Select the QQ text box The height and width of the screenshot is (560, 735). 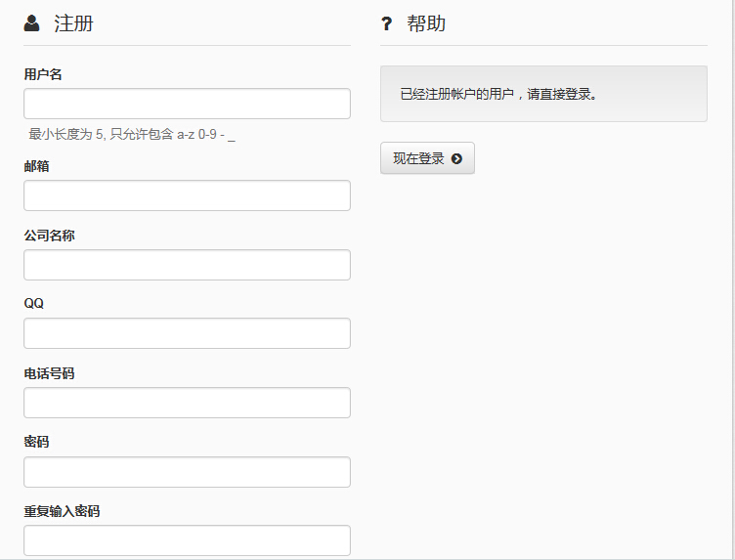point(187,333)
